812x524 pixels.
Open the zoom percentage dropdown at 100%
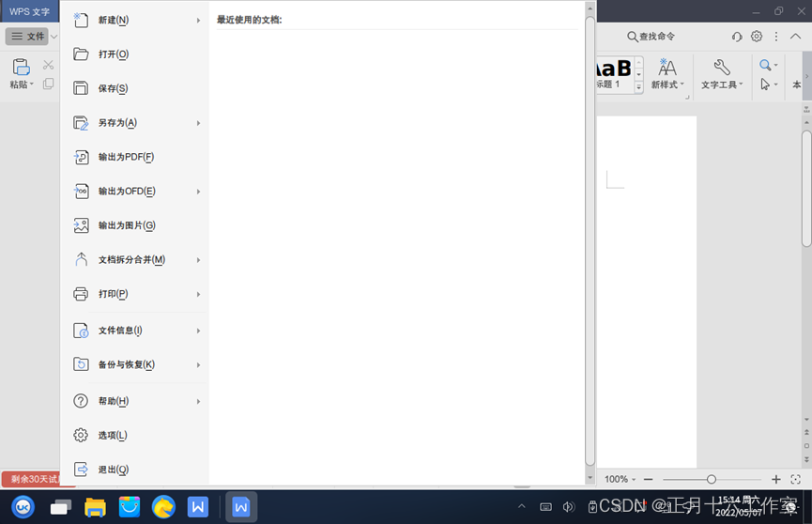[x=620, y=479]
